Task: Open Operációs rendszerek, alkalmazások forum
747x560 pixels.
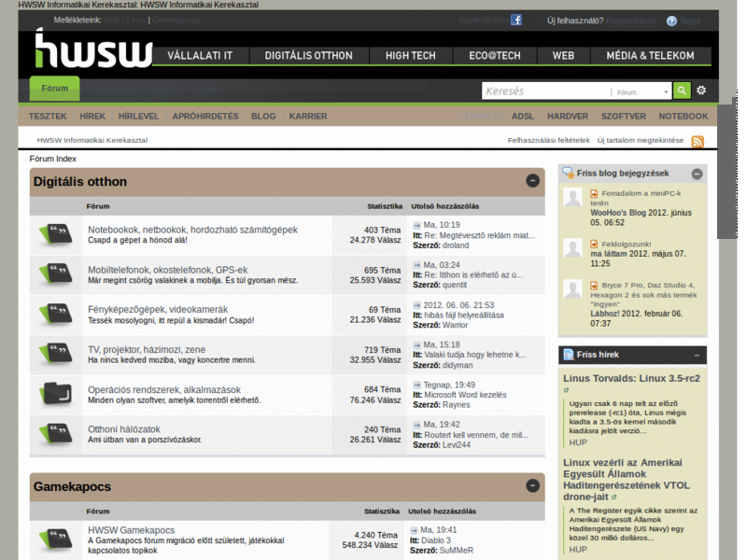Action: pyautogui.click(x=164, y=389)
